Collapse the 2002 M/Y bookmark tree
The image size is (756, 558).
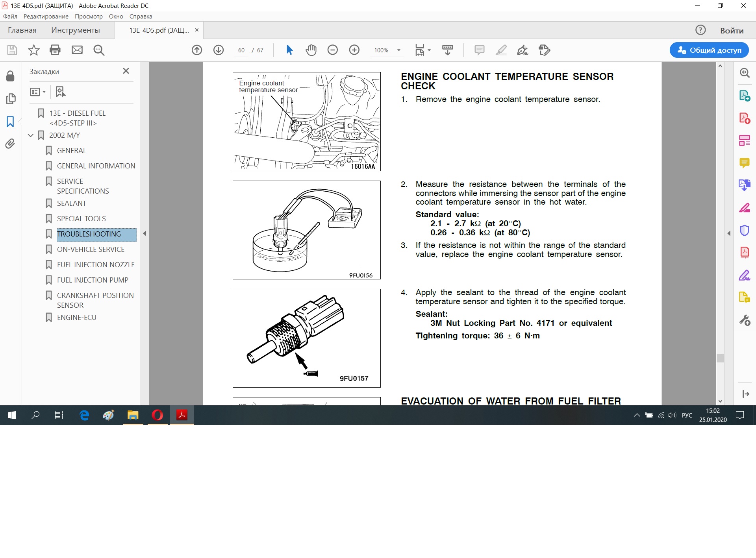[31, 135]
